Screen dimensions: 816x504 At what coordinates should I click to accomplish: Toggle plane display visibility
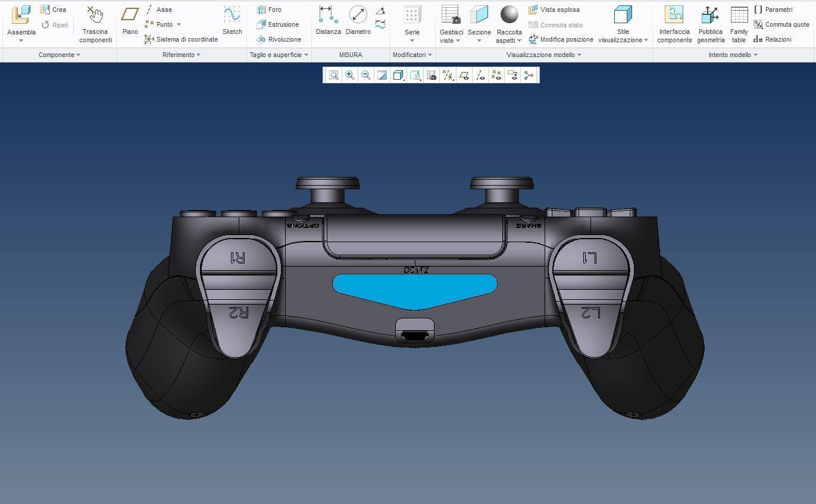pos(464,75)
